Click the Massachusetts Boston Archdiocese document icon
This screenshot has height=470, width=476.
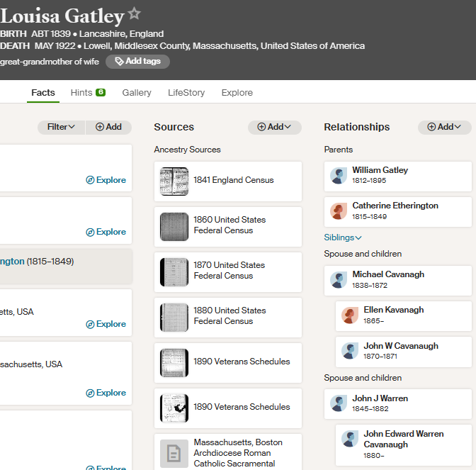click(174, 454)
